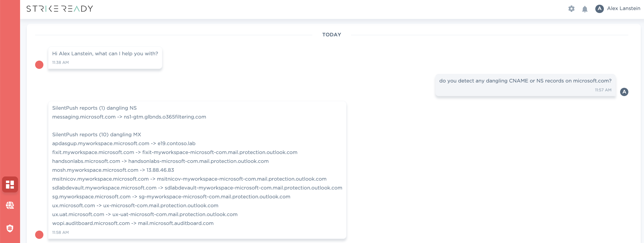Open the notifications bell icon
644x243 pixels.
585,9
